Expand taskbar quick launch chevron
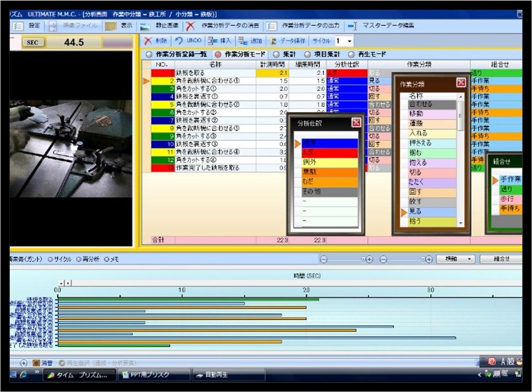Viewport: 532px width, 392px height. [x=37, y=372]
